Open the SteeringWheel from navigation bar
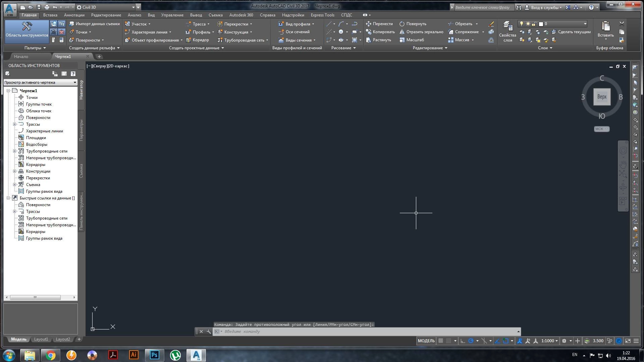Screen dimensions: 644x362 (x=623, y=150)
